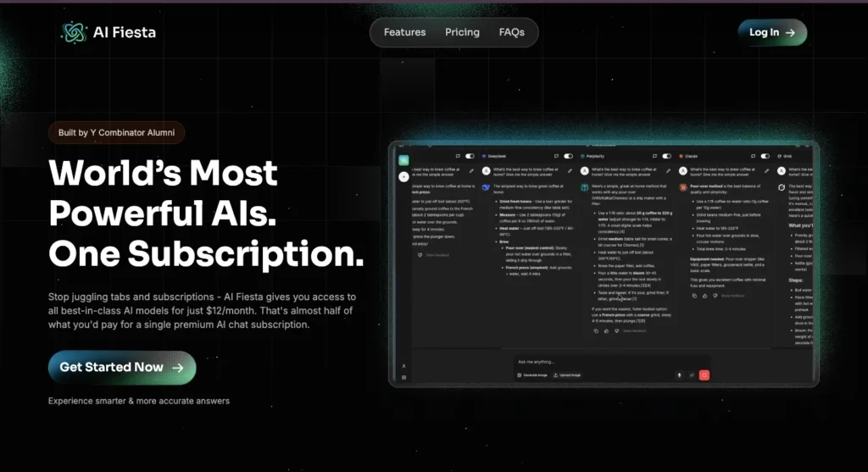
Task: Edit the prompt in the Perplexity column
Action: click(668, 171)
